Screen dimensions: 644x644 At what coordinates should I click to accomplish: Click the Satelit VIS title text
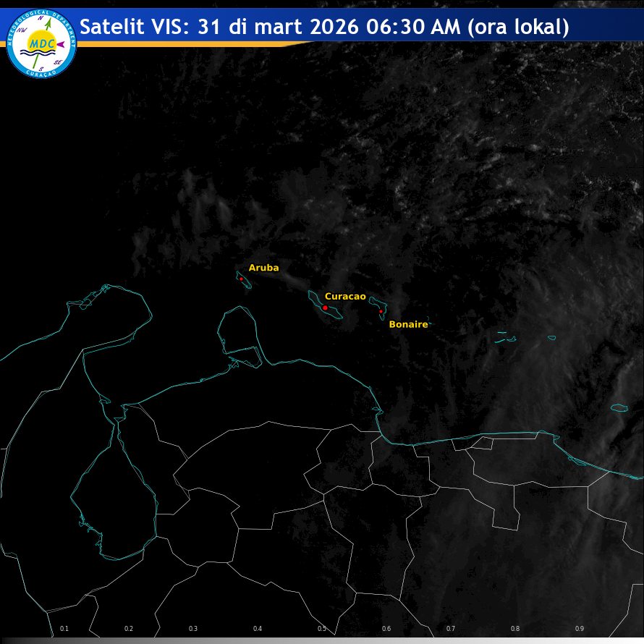pyautogui.click(x=324, y=27)
